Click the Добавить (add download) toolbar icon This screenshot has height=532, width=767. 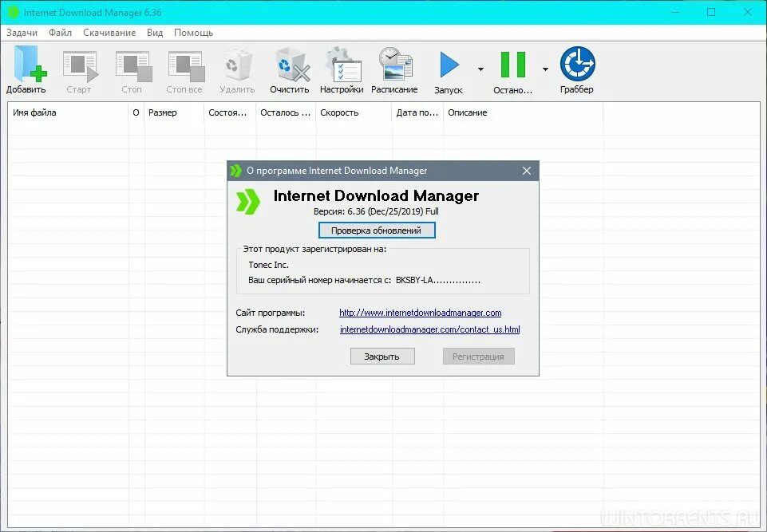30,64
